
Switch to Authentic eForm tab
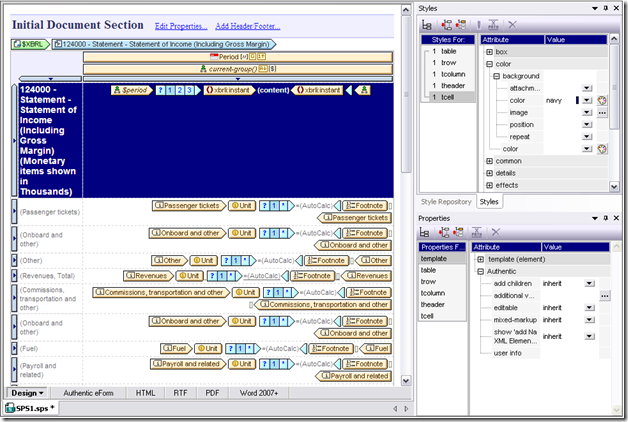tap(88, 393)
